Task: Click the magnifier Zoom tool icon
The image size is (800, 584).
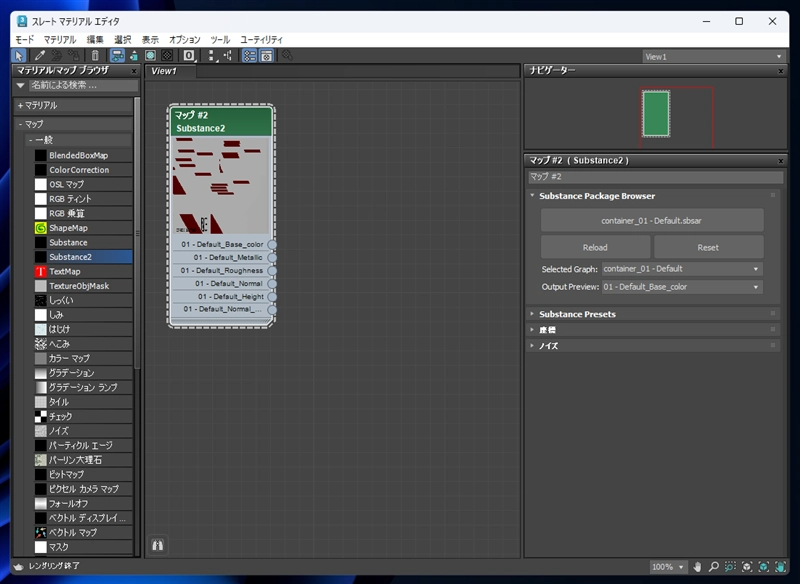Action: [714, 567]
